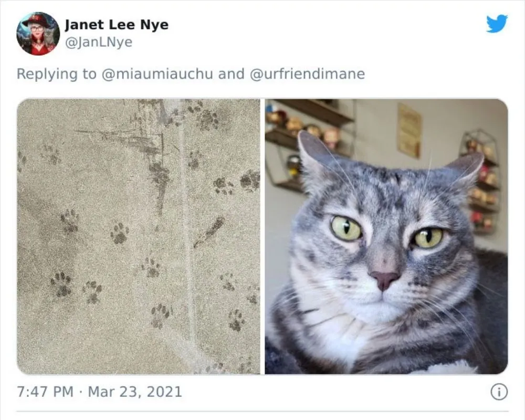Visit the @urfriendimane mention
This screenshot has width=525, height=420.
click(307, 73)
